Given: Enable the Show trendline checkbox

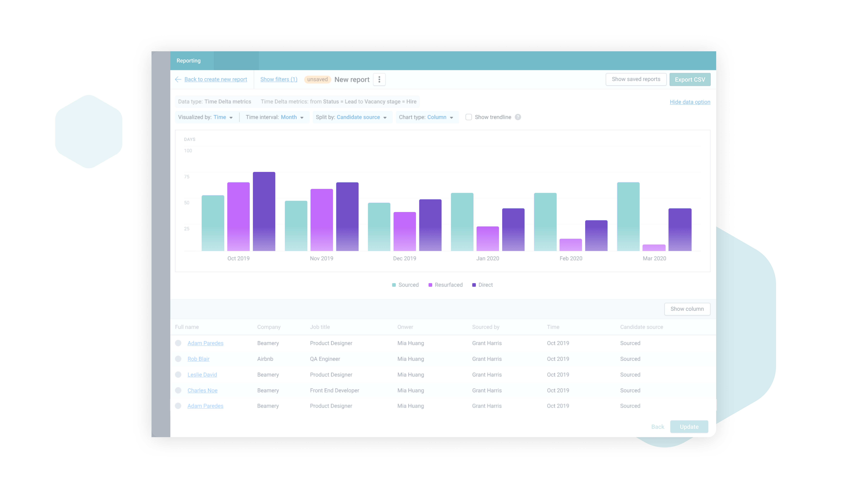Looking at the screenshot, I should pos(469,117).
